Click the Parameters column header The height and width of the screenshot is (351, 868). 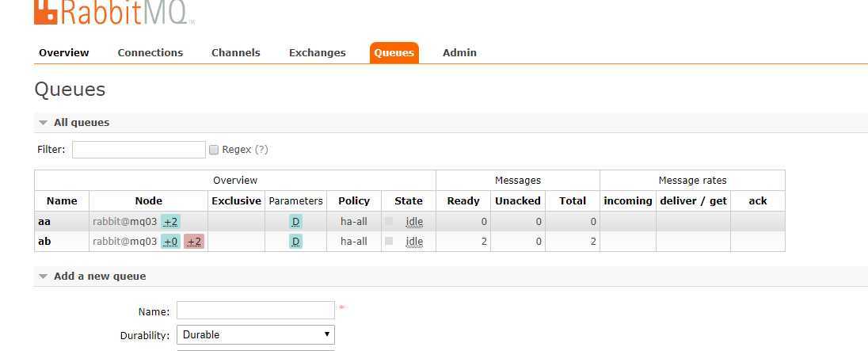coord(295,201)
